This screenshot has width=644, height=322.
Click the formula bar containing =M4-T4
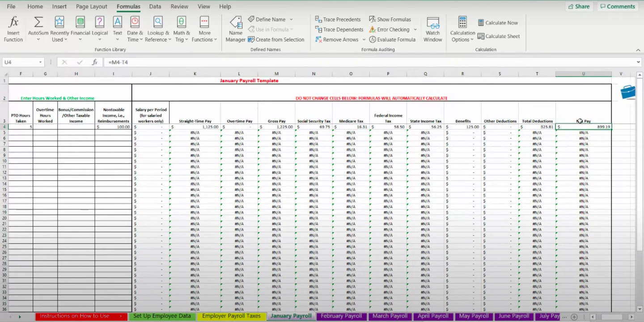[369, 62]
